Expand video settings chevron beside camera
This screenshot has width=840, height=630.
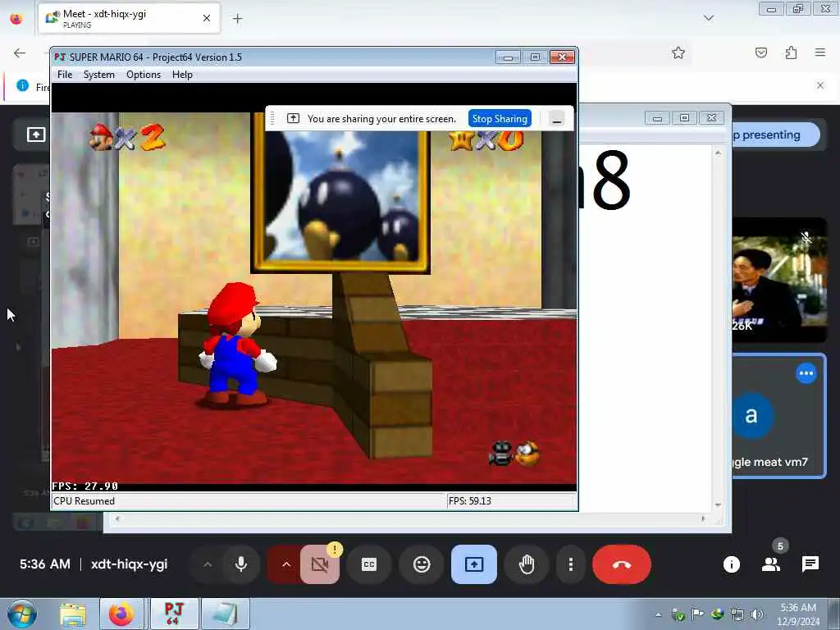point(286,564)
